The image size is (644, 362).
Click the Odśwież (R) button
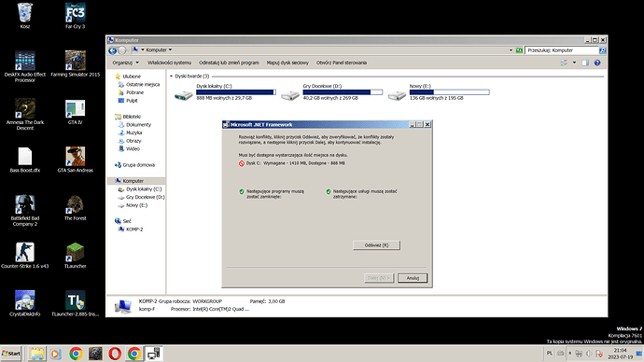(376, 245)
